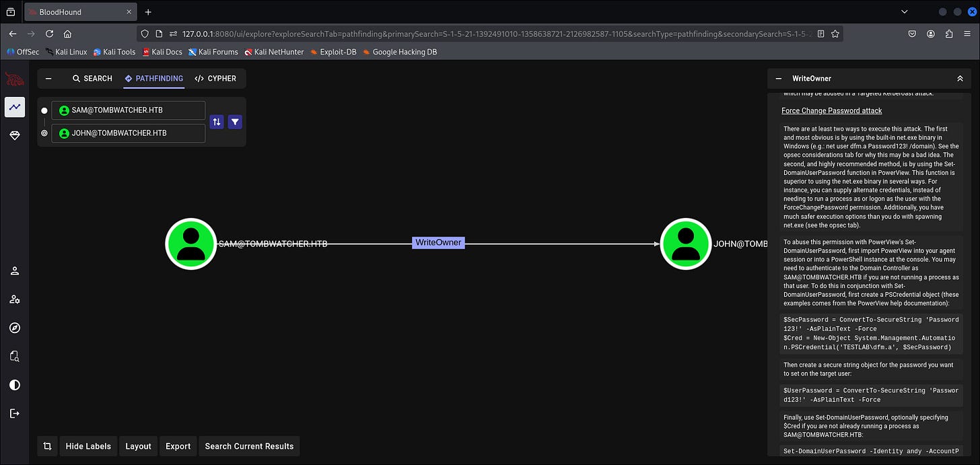Reset graph view with the crop icon

tap(47, 446)
